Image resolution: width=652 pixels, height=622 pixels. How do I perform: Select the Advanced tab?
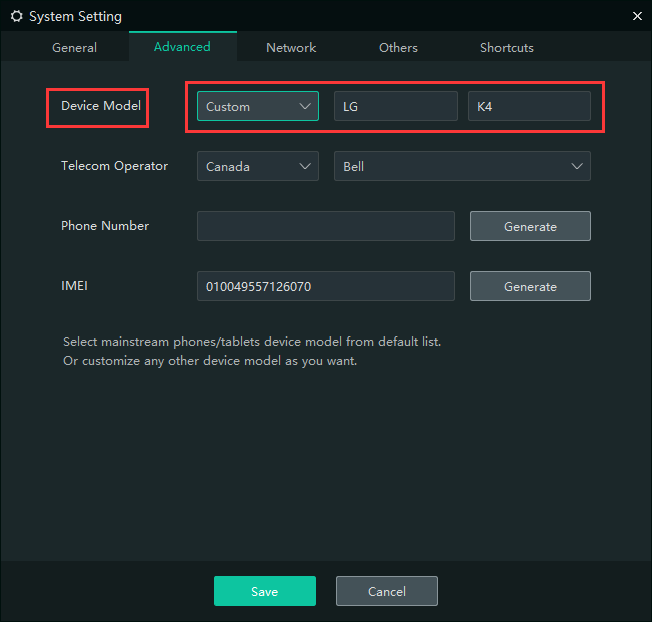pyautogui.click(x=182, y=46)
